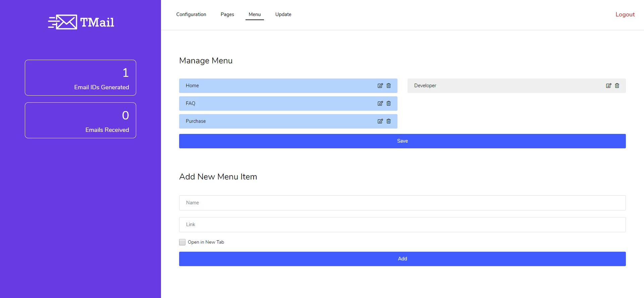Enable the Open in New Tab checkbox
This screenshot has height=298, width=644.
click(182, 242)
